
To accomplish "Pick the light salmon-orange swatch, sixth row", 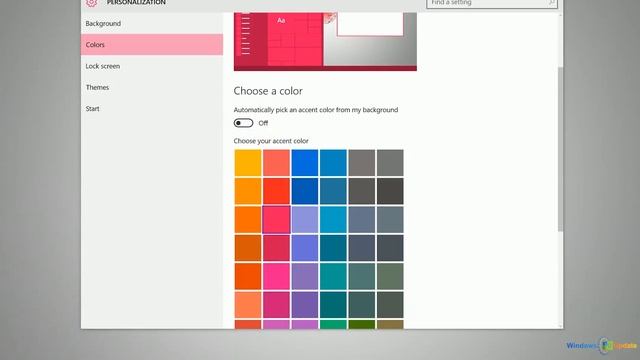I will (248, 304).
